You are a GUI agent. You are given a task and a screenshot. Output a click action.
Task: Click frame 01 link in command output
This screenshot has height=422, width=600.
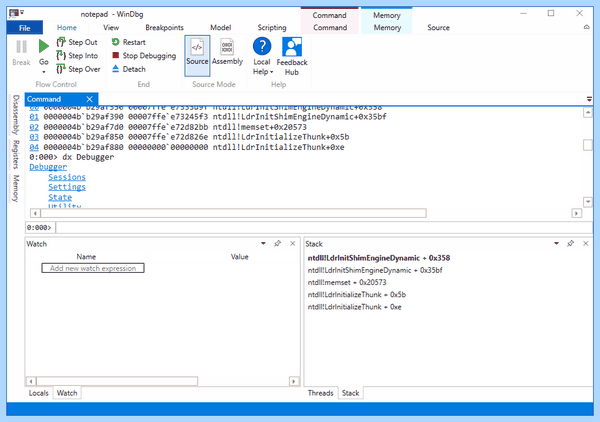tap(34, 117)
